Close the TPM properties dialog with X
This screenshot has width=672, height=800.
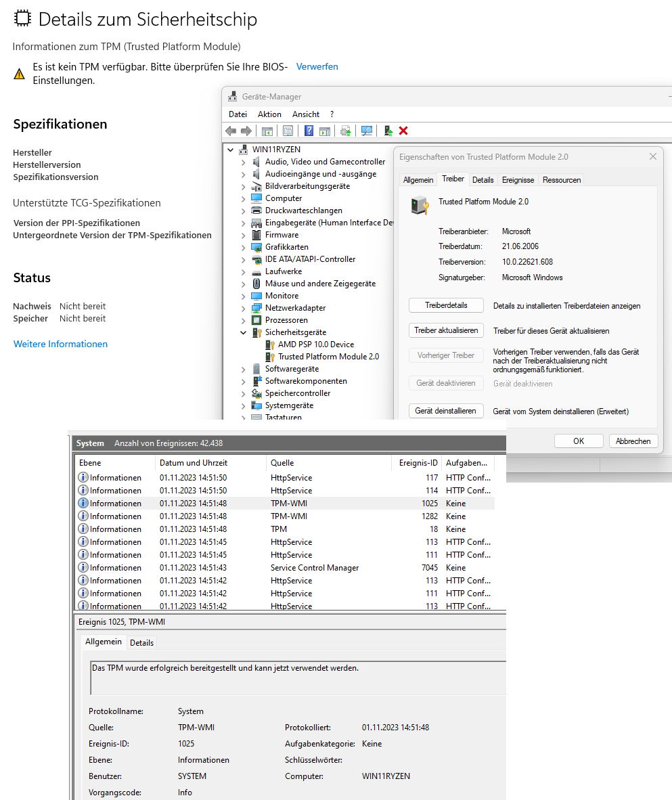tap(652, 156)
